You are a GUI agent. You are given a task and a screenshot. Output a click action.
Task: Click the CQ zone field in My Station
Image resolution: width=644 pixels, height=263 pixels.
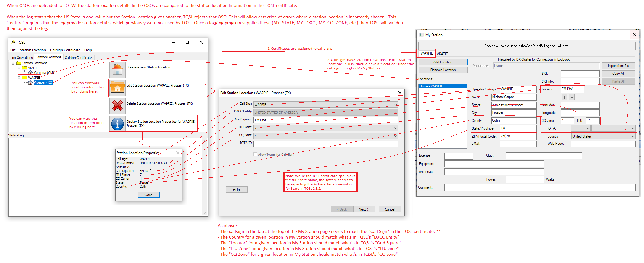click(567, 121)
